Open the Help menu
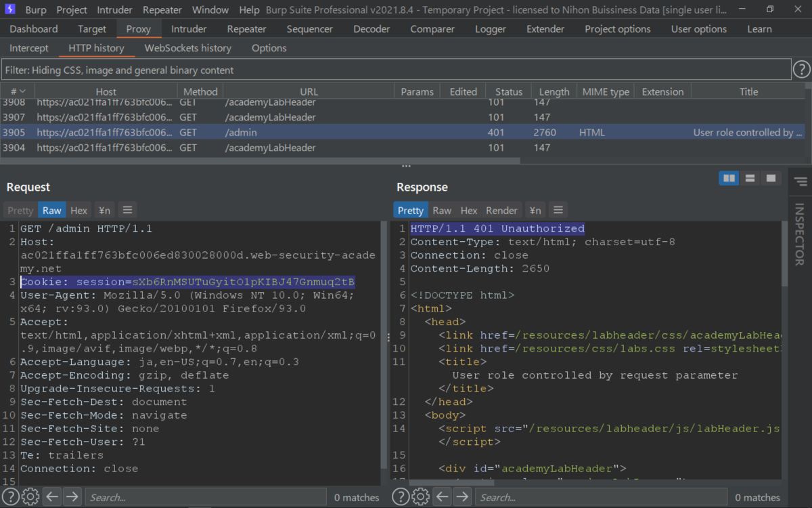812x508 pixels. point(249,10)
